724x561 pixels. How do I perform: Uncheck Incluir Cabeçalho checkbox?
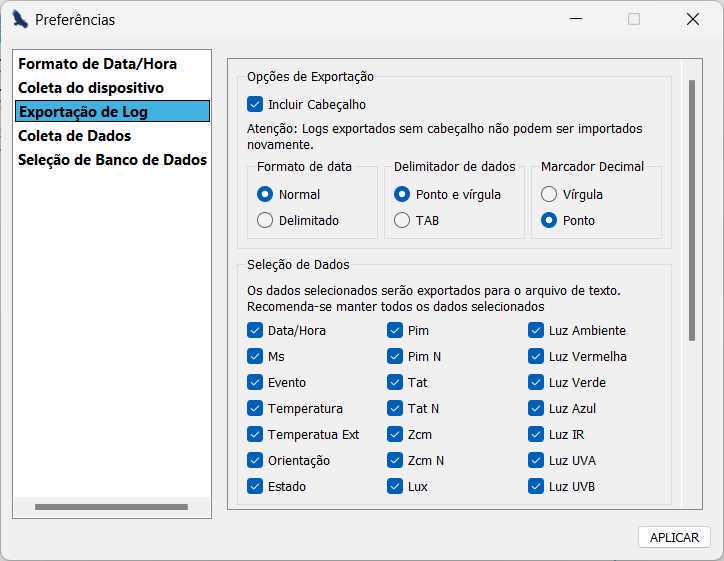(255, 104)
